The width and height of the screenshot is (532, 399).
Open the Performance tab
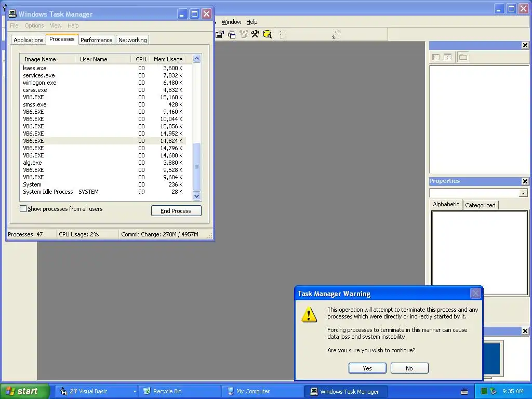(x=96, y=40)
